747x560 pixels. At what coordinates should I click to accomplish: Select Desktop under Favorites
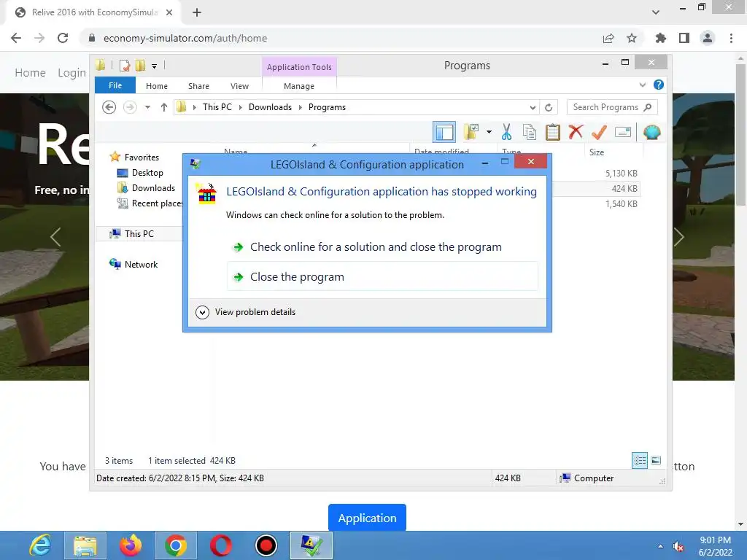click(147, 172)
